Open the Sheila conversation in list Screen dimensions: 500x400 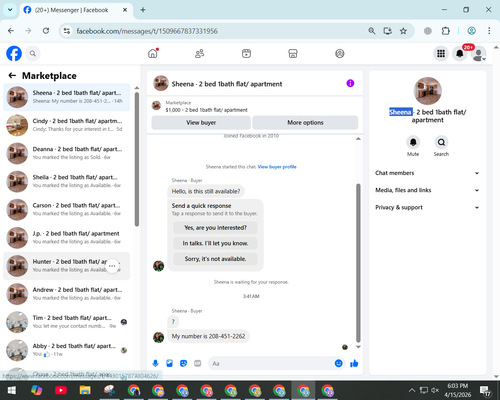point(67,181)
